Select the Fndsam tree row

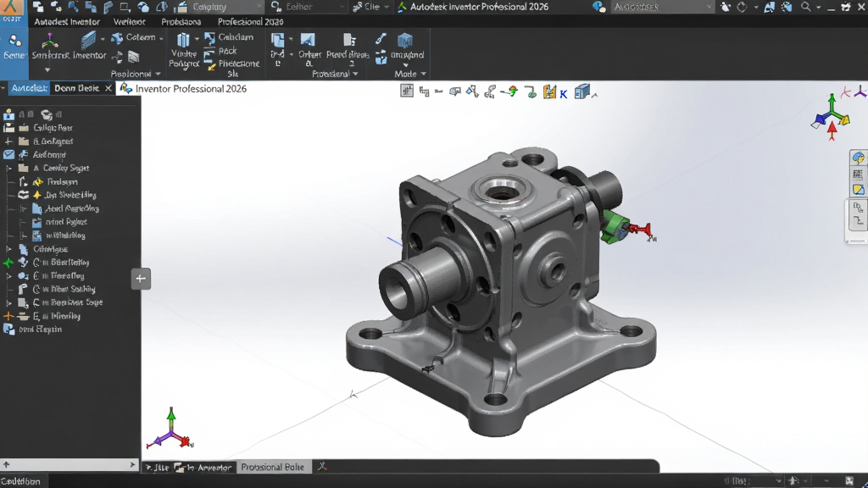coord(62,181)
